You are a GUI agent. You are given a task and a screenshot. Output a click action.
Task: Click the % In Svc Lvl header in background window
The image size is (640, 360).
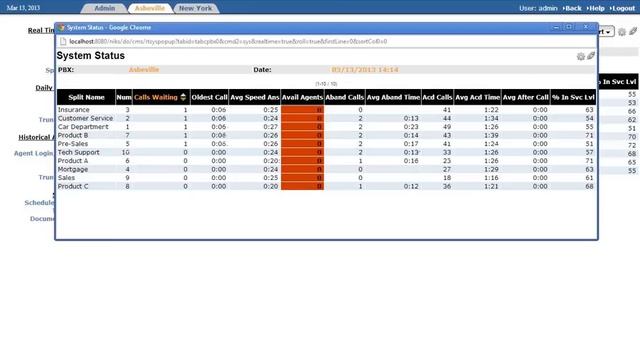tap(618, 82)
